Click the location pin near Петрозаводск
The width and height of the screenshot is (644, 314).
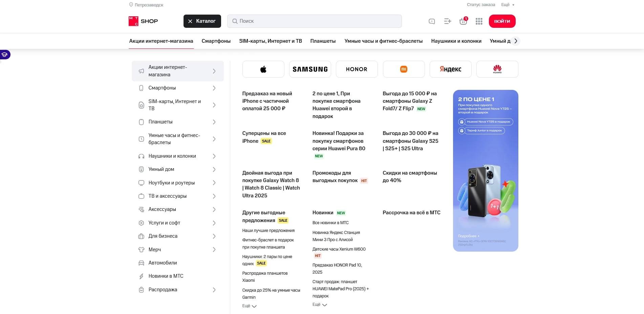(x=131, y=5)
